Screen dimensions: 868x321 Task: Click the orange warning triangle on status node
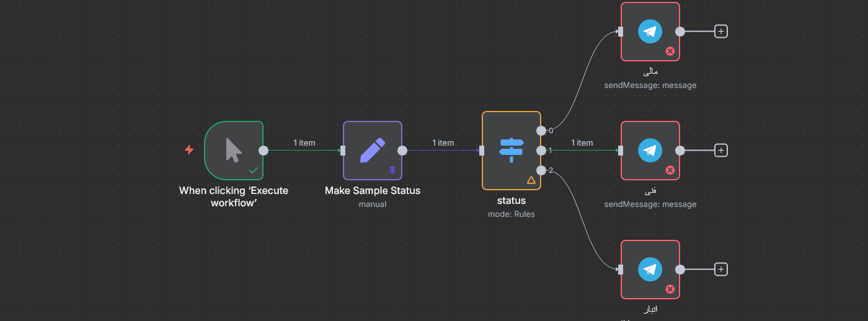[531, 180]
